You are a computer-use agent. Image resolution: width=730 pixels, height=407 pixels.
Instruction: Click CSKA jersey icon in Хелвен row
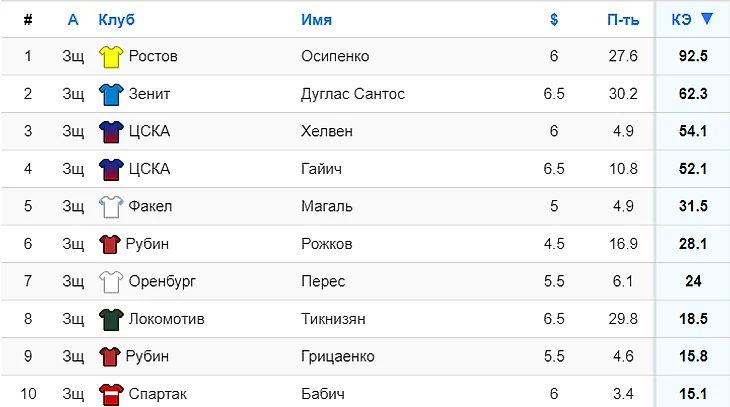pos(110,132)
